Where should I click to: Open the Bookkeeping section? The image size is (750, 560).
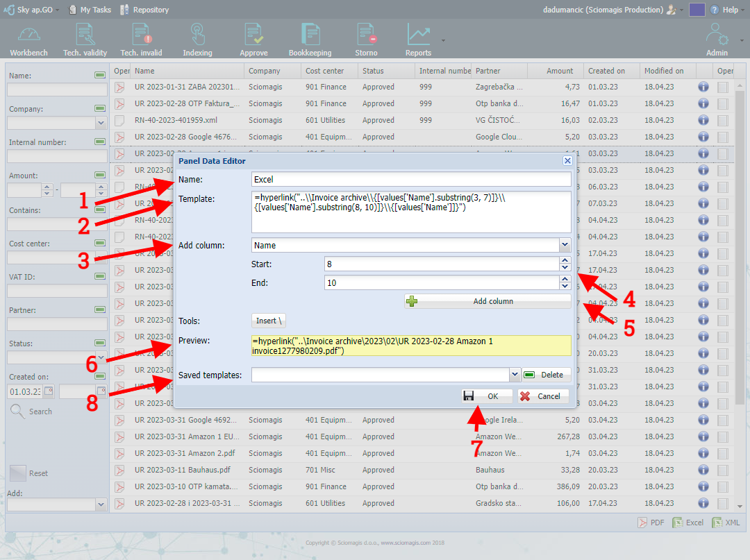pyautogui.click(x=310, y=40)
